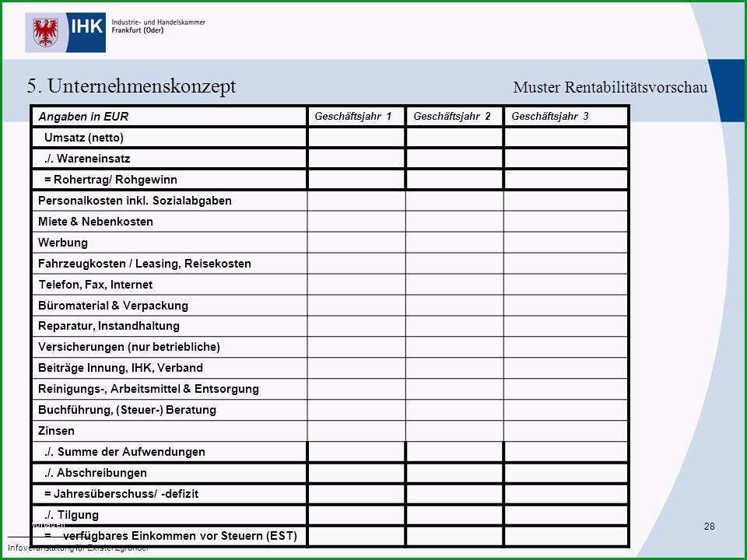Screen dimensions: 747x560
Task: Click the 'Reparatur, Instandhaltung' label
Action: tap(109, 326)
